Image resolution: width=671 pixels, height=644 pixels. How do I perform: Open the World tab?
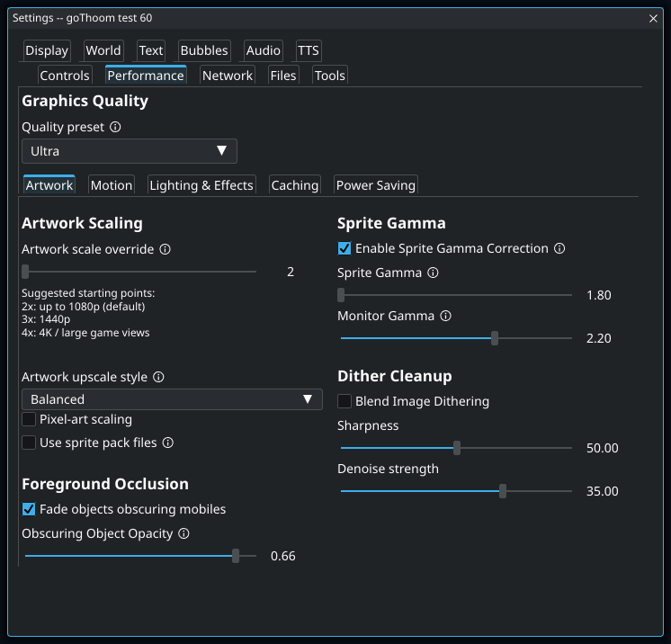click(103, 50)
